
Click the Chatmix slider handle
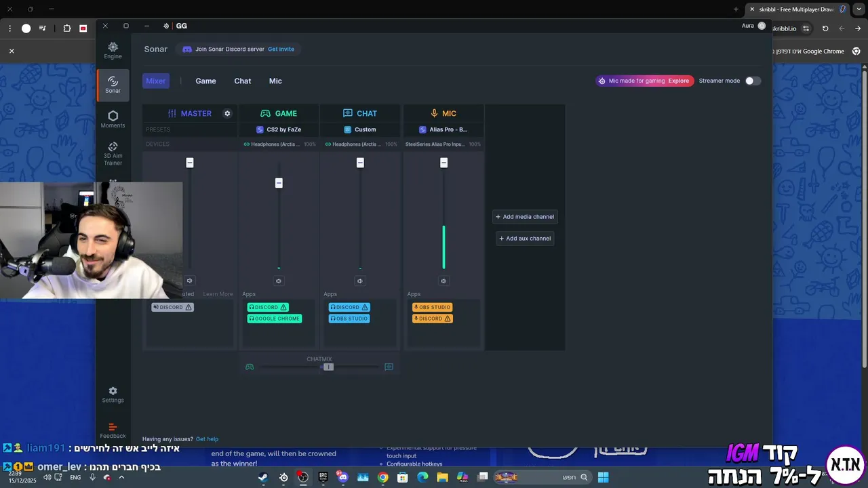tap(328, 367)
